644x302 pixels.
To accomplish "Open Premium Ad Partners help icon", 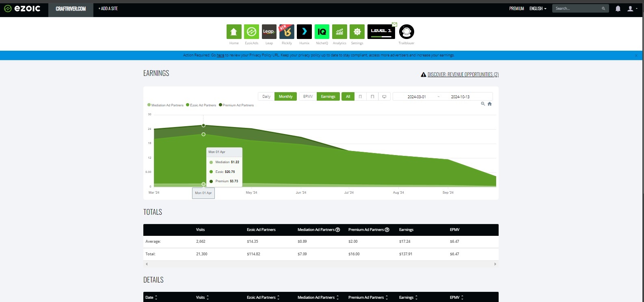I will click(x=387, y=230).
